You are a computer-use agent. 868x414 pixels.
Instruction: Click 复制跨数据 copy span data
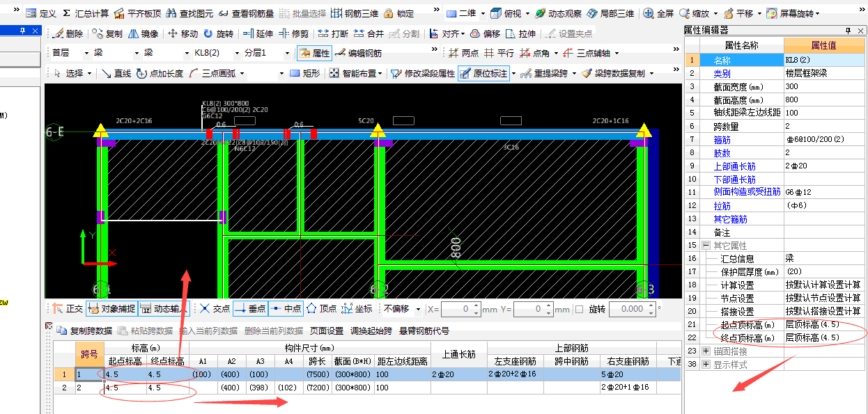click(x=85, y=331)
